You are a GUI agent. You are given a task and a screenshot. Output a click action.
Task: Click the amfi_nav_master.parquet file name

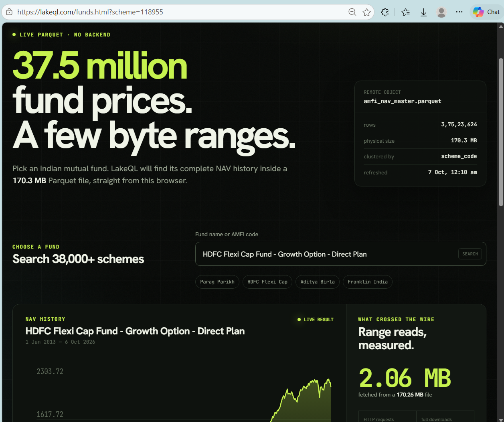[403, 101]
